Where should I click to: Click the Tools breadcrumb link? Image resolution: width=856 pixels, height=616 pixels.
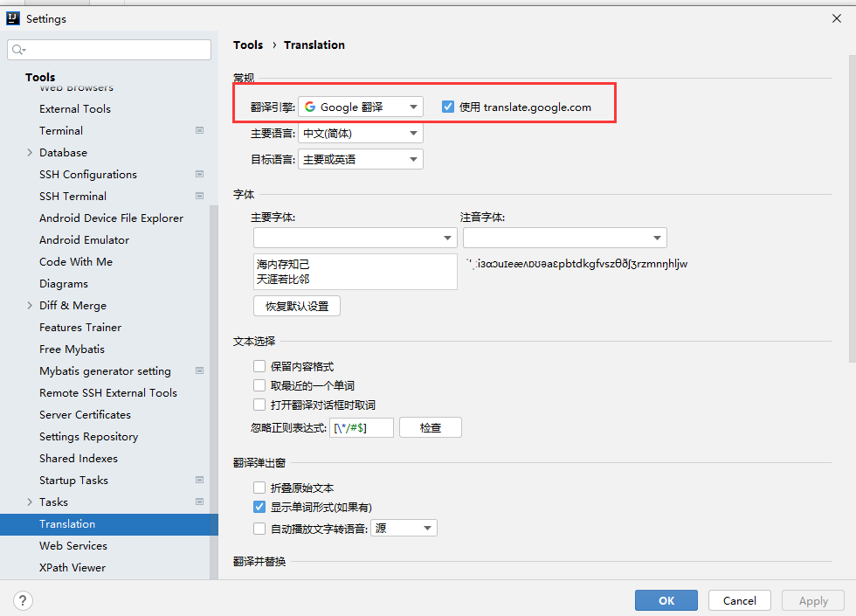click(x=248, y=45)
